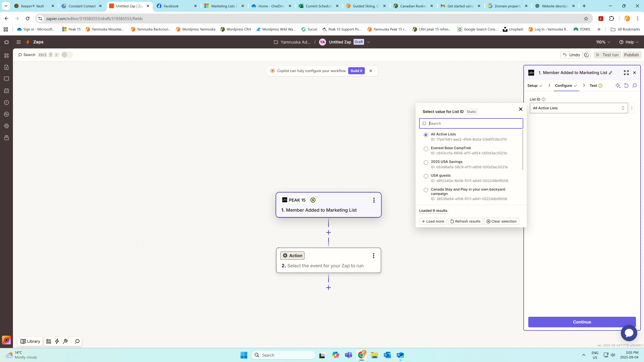The width and height of the screenshot is (644, 362).
Task: Click the wrench tool icon in bottom toolbar
Action: tap(65, 341)
